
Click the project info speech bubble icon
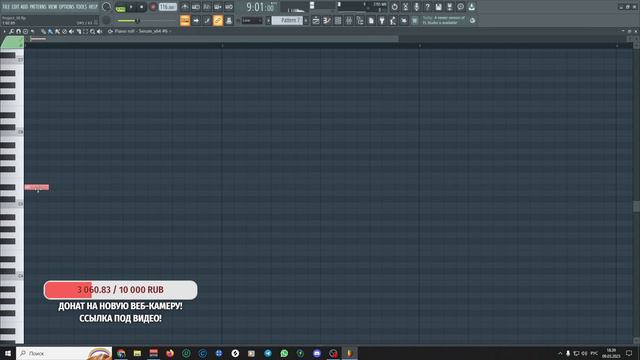point(460,7)
